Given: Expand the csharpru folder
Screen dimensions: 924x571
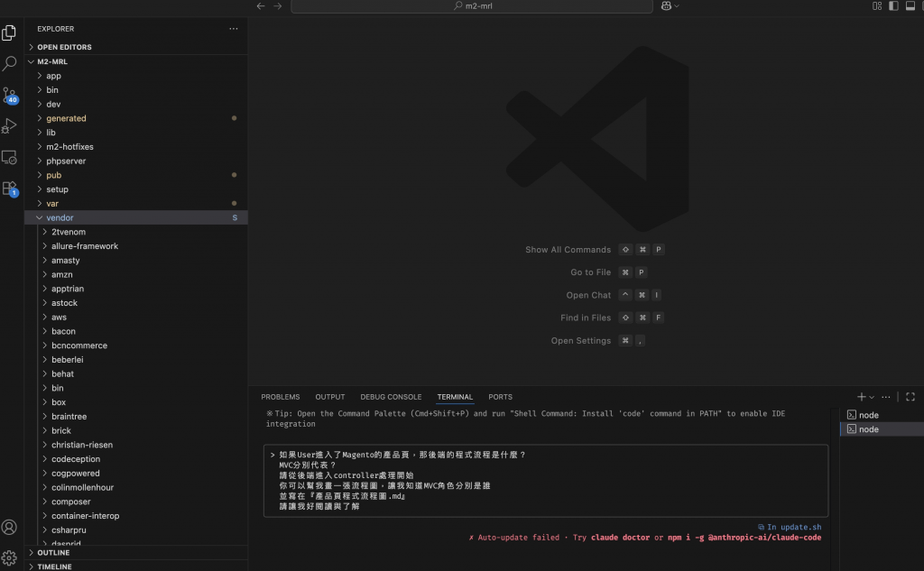Looking at the screenshot, I should (x=136, y=530).
